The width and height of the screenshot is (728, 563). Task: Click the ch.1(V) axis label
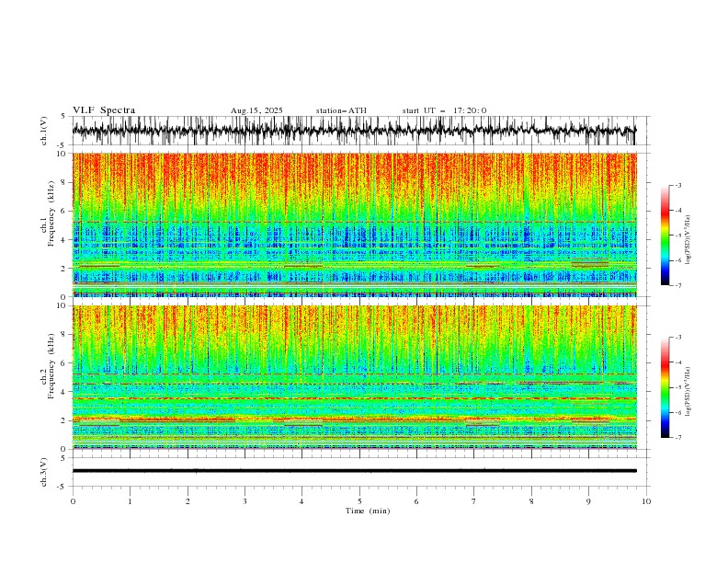pyautogui.click(x=44, y=131)
